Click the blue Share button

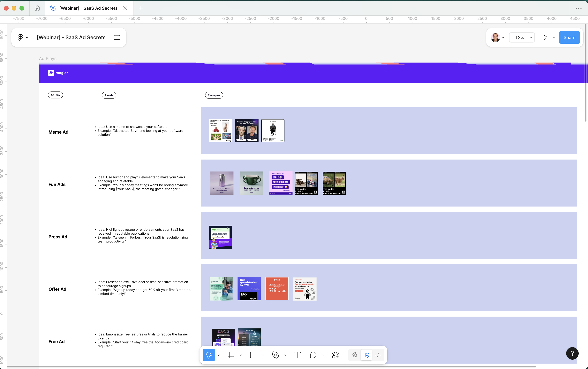click(569, 37)
